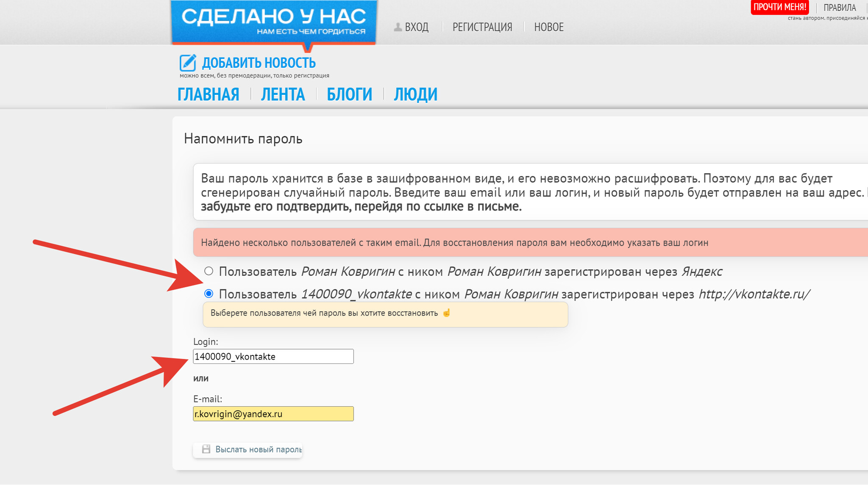This screenshot has width=868, height=485.
Task: Open the Блоги section
Action: coord(349,94)
